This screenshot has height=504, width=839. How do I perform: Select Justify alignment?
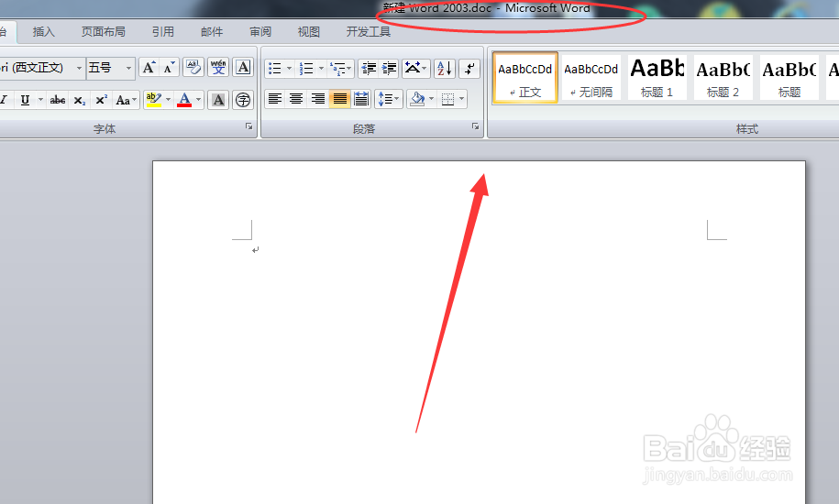coord(339,99)
